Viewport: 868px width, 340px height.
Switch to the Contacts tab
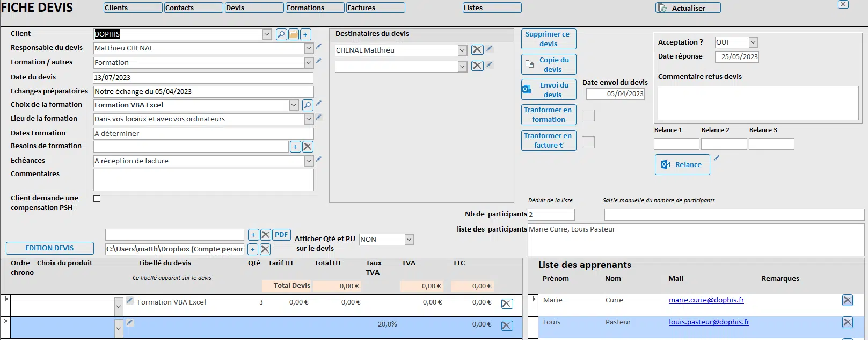click(x=193, y=8)
